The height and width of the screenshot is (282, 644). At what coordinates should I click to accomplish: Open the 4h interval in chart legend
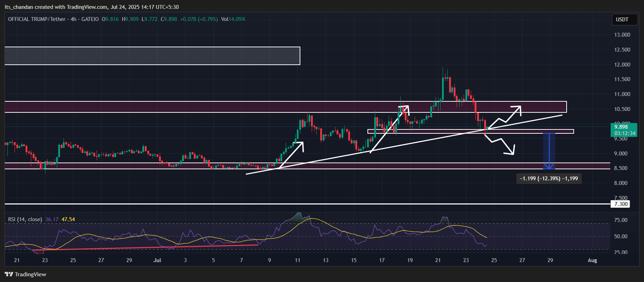pos(73,19)
